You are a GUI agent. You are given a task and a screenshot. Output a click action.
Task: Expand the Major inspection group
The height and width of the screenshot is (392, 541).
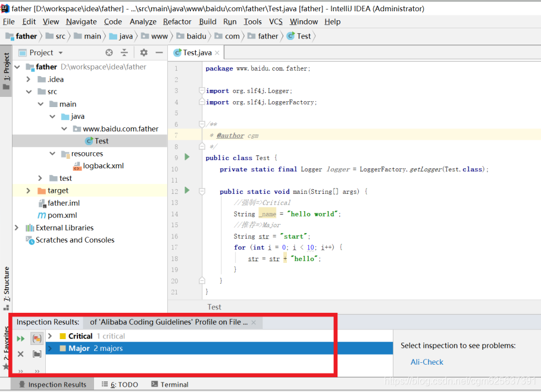tap(50, 348)
